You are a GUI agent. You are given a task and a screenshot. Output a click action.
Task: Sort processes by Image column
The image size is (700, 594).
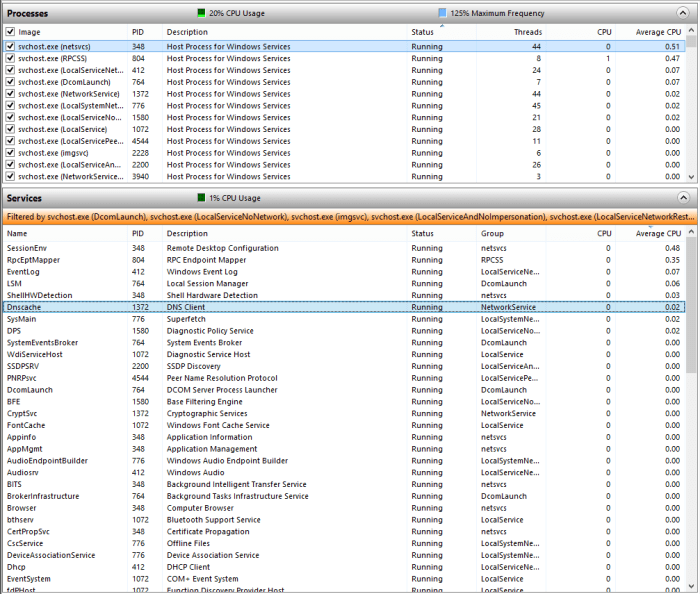pos(29,32)
